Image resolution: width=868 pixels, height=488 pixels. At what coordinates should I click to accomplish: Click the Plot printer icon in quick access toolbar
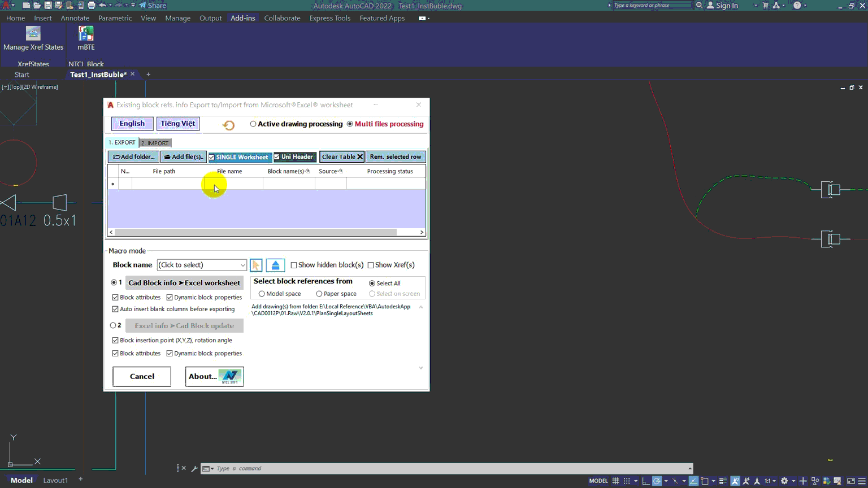coord(92,6)
